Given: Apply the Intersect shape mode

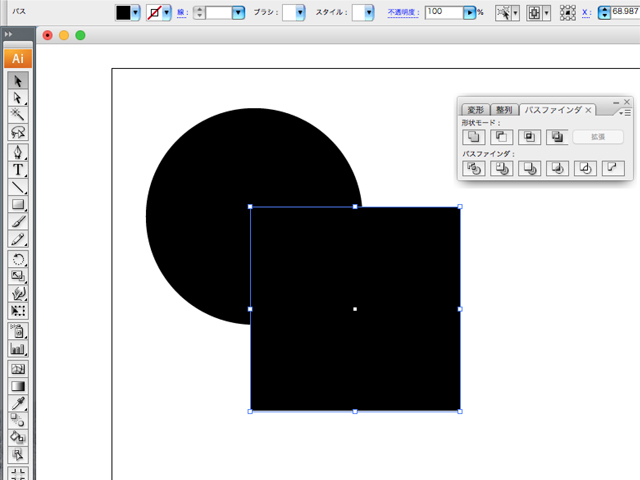Looking at the screenshot, I should (530, 137).
